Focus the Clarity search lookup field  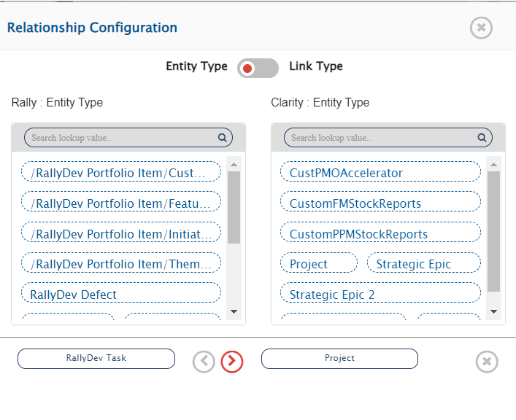[x=380, y=137]
